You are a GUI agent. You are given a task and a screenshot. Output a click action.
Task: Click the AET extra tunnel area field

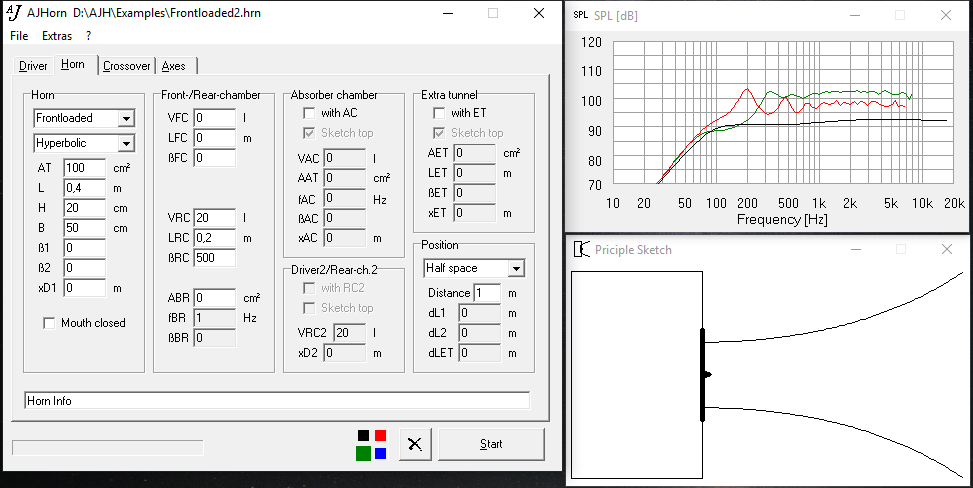tap(475, 153)
